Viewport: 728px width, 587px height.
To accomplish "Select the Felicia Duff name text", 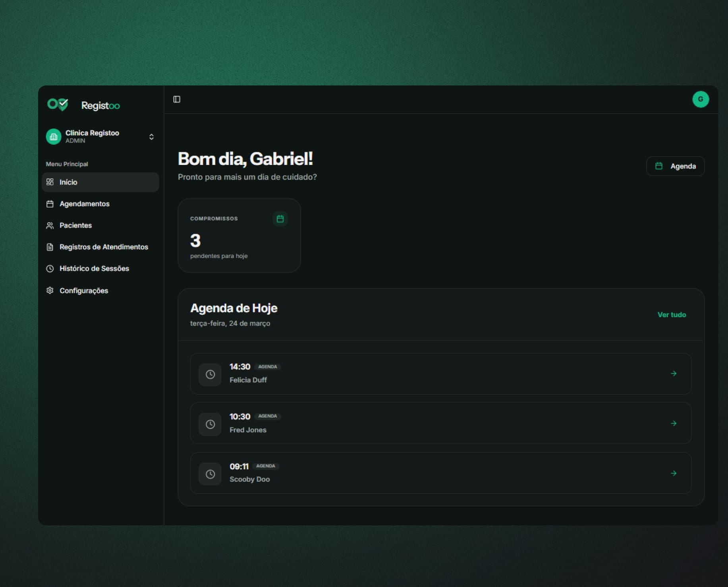I will click(248, 380).
